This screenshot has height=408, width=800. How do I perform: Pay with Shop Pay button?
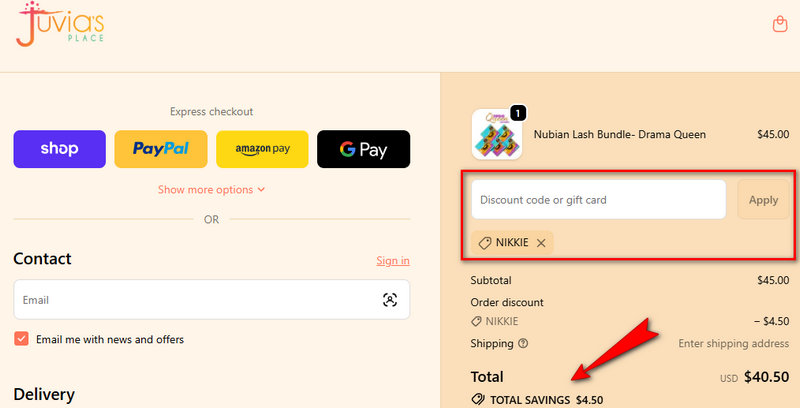pyautogui.click(x=59, y=149)
